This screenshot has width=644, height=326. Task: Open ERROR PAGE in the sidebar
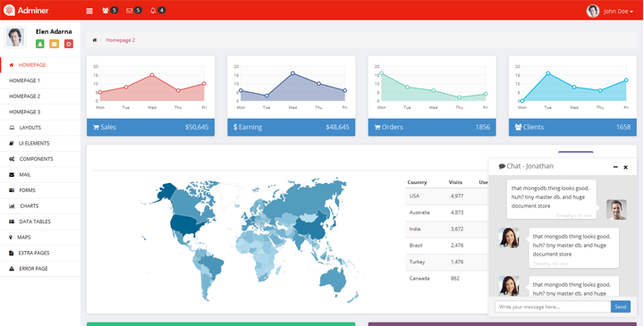(x=40, y=269)
